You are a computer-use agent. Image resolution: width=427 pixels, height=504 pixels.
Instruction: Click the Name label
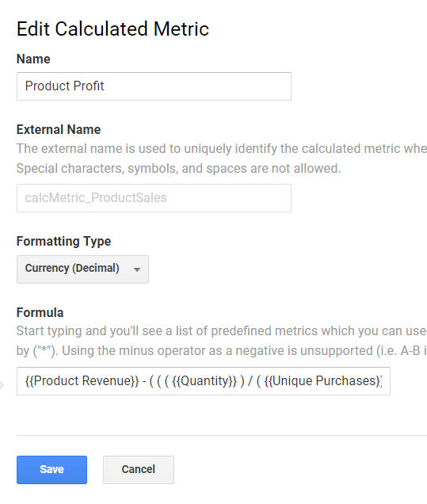click(33, 59)
